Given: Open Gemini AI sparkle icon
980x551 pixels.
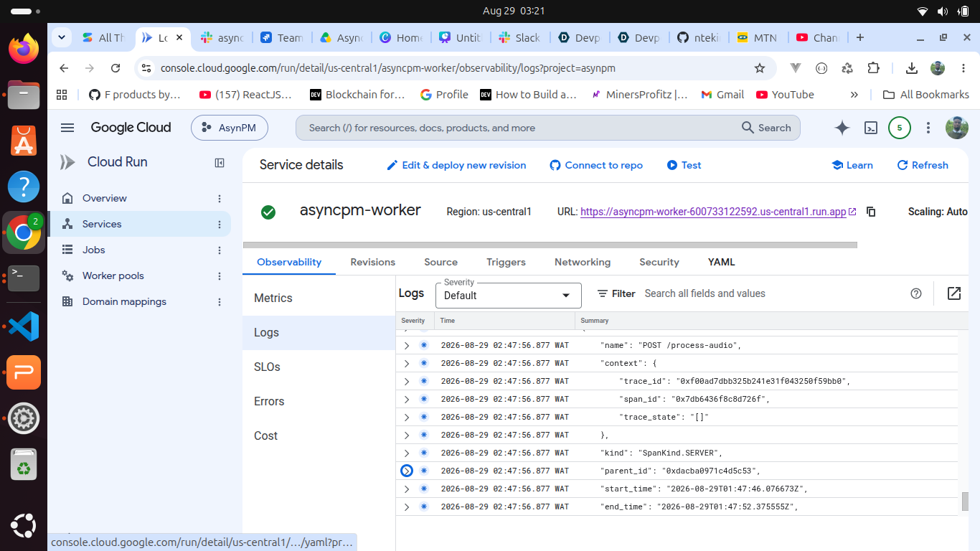Looking at the screenshot, I should pyautogui.click(x=842, y=128).
